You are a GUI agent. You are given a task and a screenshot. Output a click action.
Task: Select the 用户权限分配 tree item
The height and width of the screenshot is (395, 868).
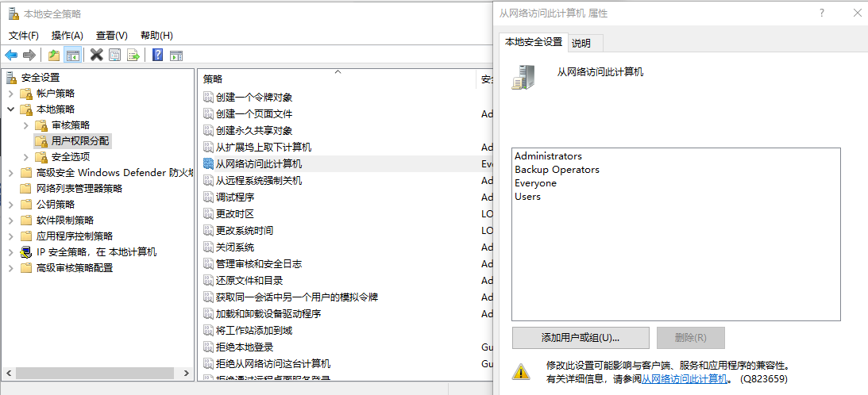click(x=79, y=141)
